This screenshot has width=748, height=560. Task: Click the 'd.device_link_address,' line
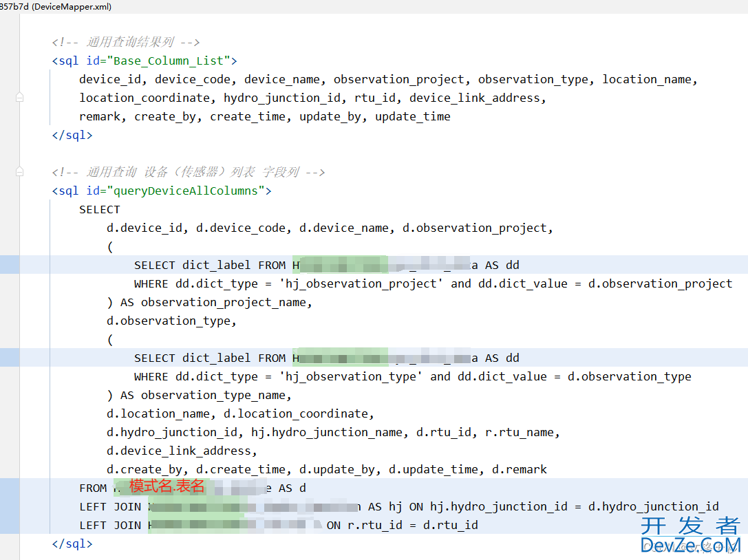pos(182,451)
